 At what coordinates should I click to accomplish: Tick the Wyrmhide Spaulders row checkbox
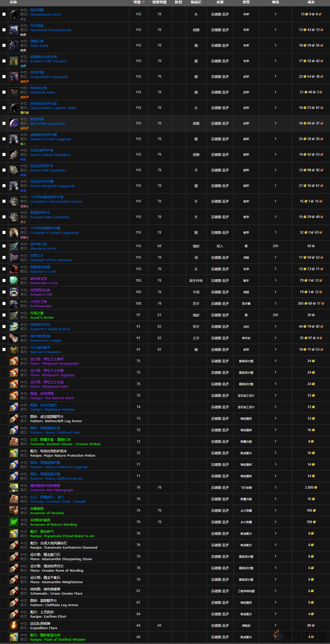[4, 123]
